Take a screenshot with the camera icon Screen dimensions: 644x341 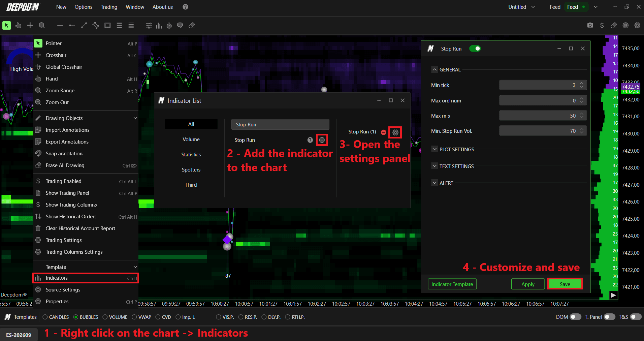(590, 25)
